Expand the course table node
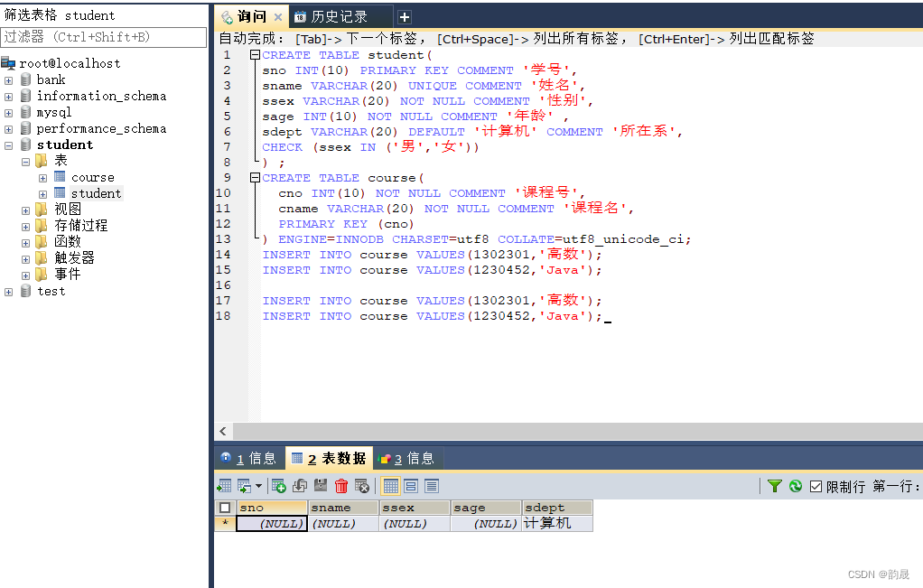The height and width of the screenshot is (588, 923). tap(43, 178)
